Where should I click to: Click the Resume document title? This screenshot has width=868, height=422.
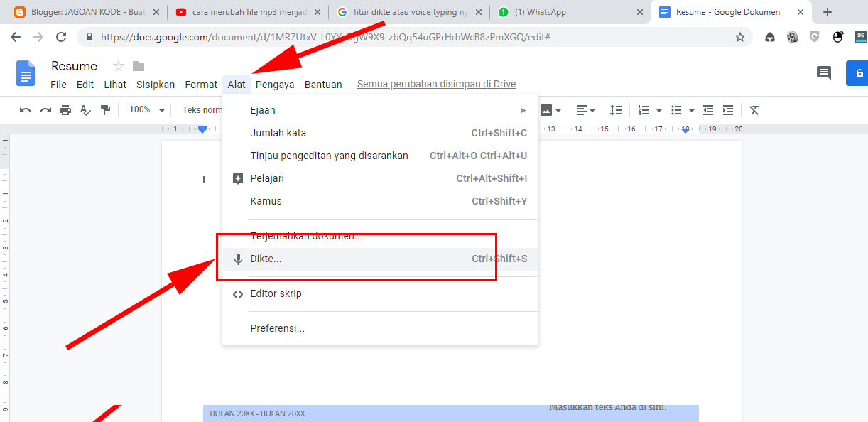coord(74,66)
